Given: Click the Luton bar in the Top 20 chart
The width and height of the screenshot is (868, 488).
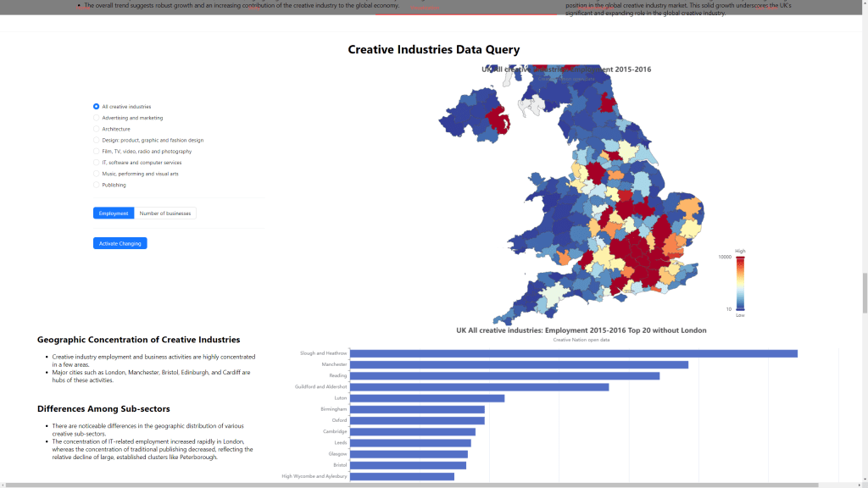Looking at the screenshot, I should point(427,398).
